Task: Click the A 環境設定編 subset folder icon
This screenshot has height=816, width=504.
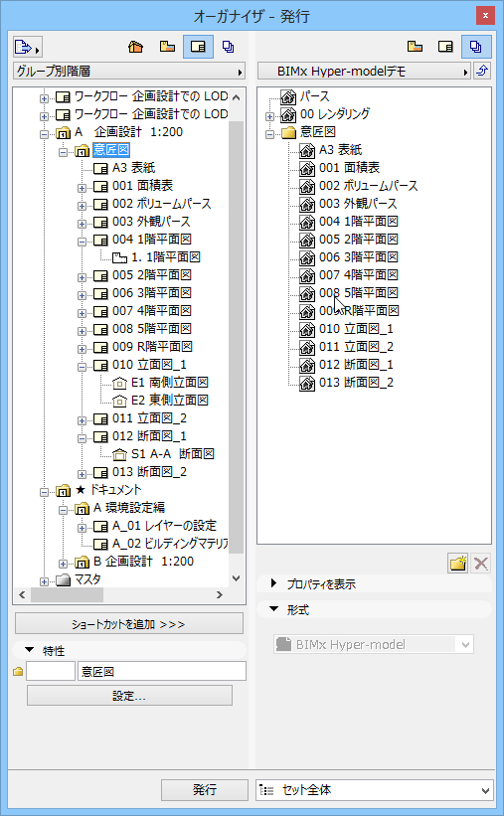Action: pos(82,509)
